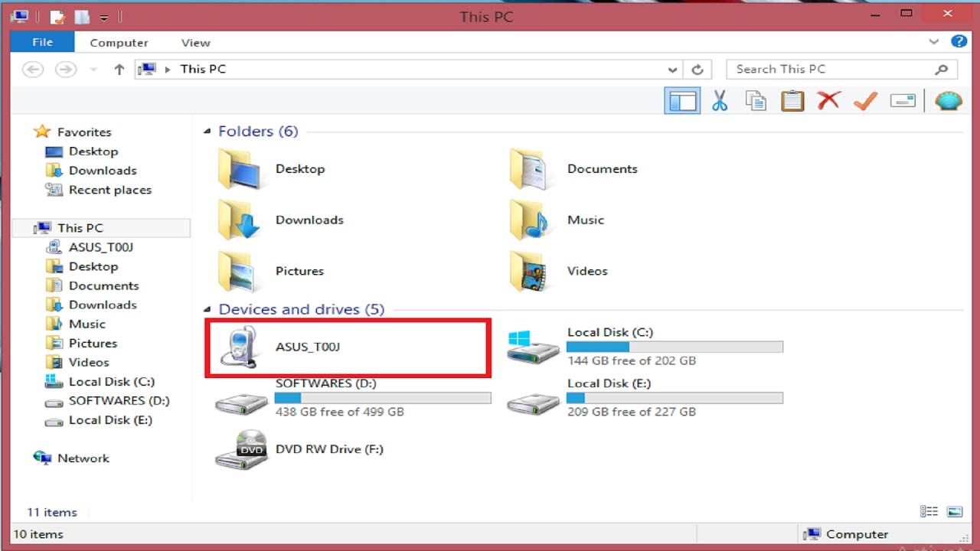Select the DVD RW Drive (F:)
This screenshot has height=551, width=980.
click(x=299, y=449)
